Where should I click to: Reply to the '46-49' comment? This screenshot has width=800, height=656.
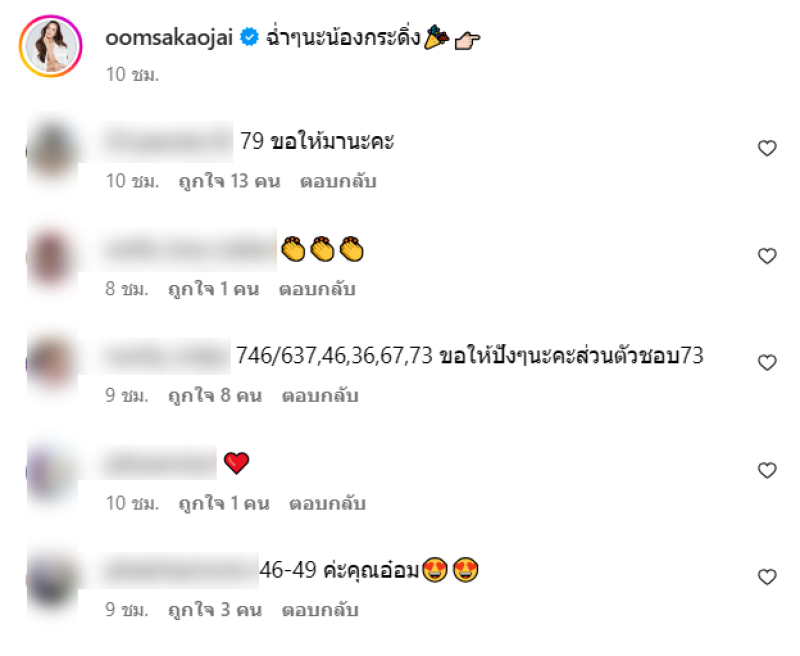[x=320, y=610]
